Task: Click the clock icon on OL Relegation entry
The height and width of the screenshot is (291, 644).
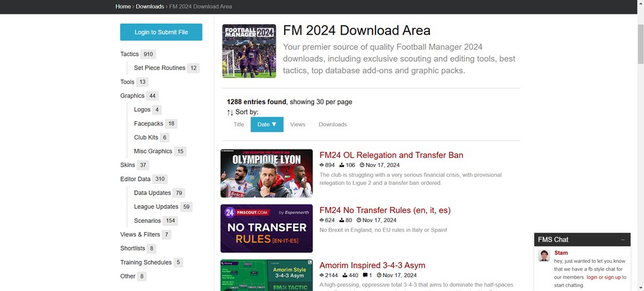Action: [x=362, y=165]
